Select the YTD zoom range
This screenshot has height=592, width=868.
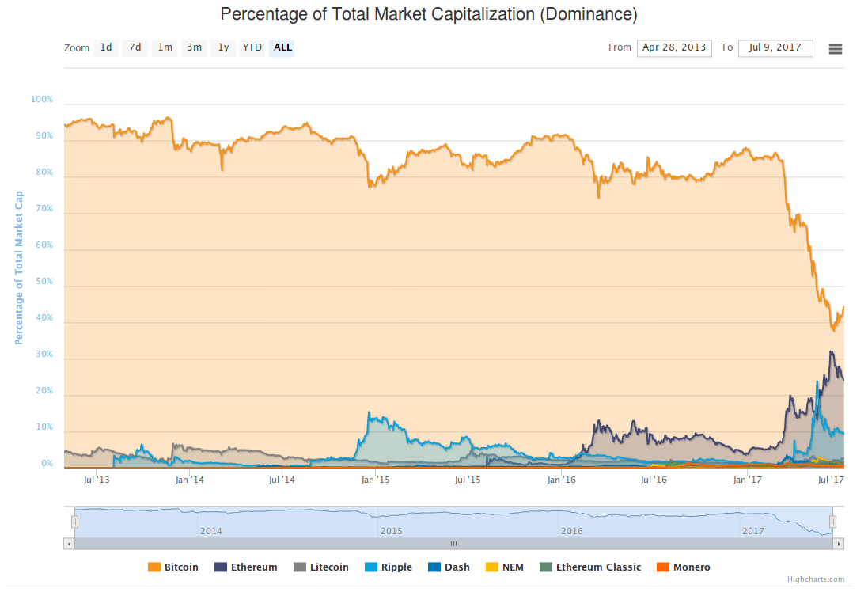pyautogui.click(x=252, y=47)
